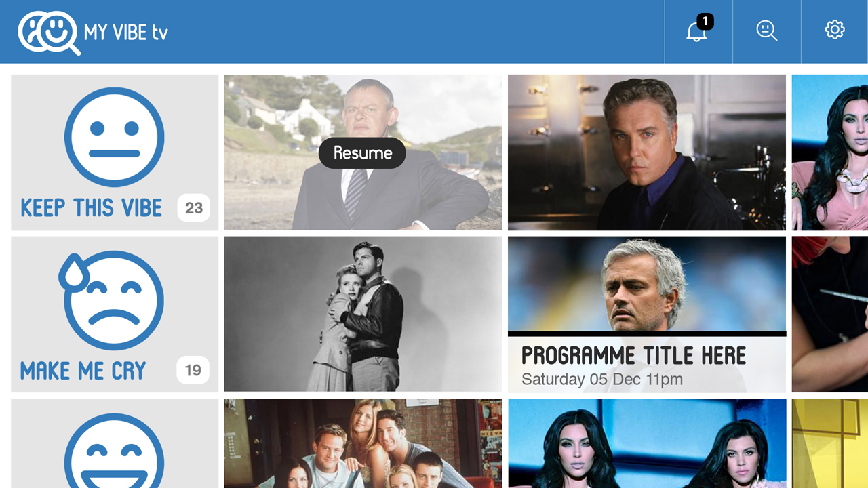Open the two dark-haired women thumbnail
Screen dimensions: 868x488
(x=647, y=443)
